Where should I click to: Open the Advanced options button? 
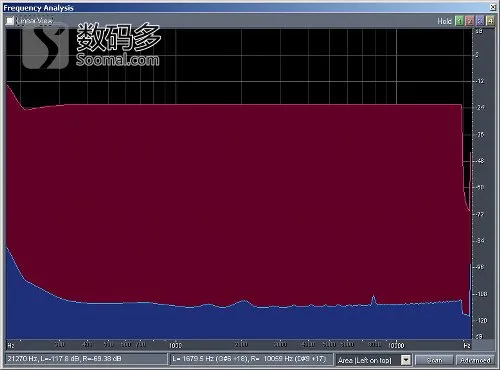point(475,360)
